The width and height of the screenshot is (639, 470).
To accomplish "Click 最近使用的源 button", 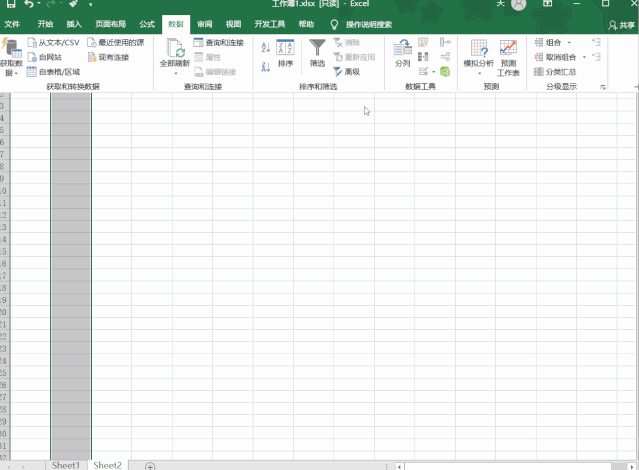I will click(116, 42).
